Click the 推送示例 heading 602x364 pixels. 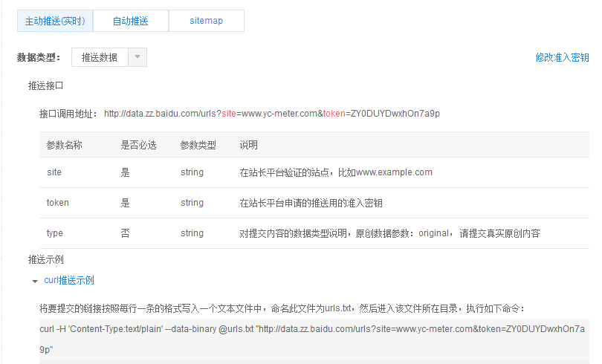[x=45, y=260]
